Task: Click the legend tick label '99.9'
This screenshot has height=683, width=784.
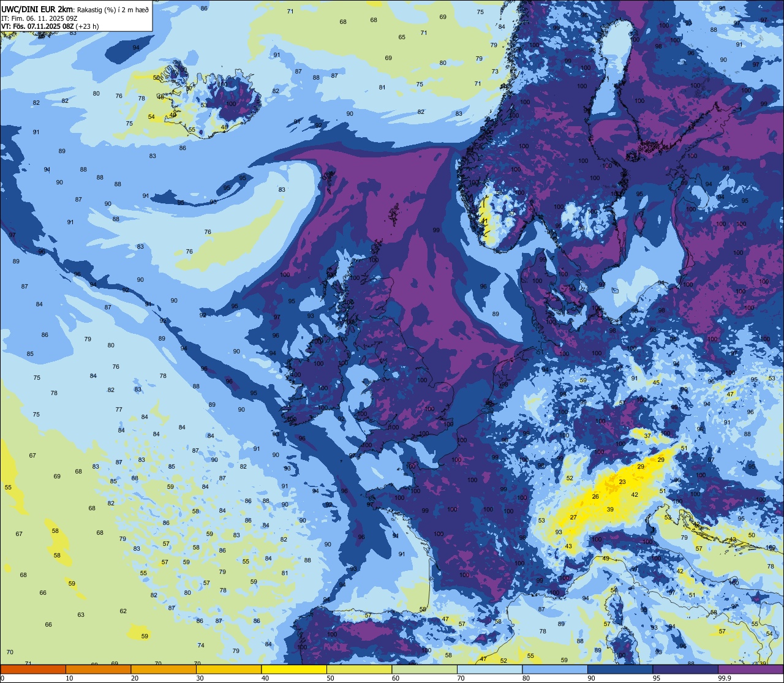Action: pos(725,678)
